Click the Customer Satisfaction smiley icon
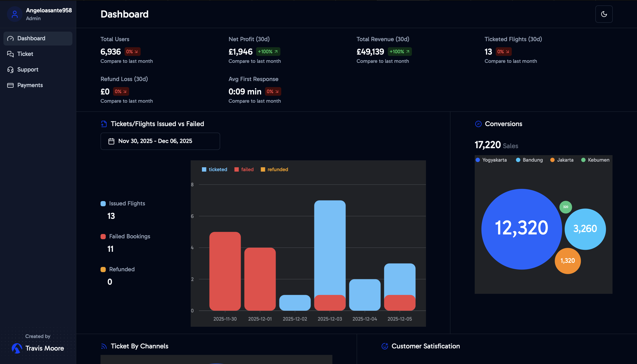Viewport: 637px width, 364px height. [x=385, y=346]
